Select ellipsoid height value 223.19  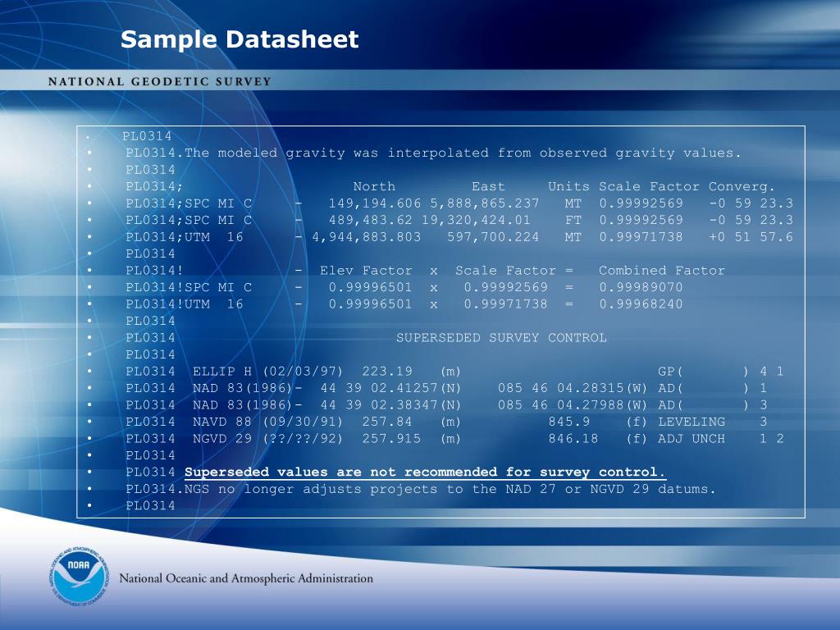pyautogui.click(x=387, y=372)
